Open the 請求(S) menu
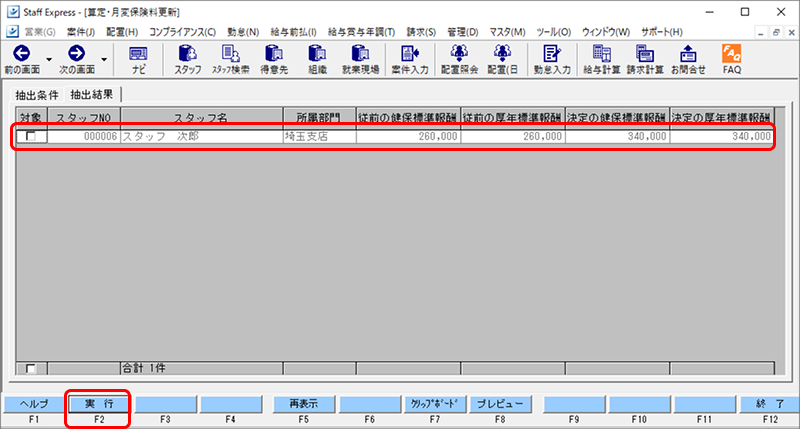800x429 pixels. click(x=421, y=32)
